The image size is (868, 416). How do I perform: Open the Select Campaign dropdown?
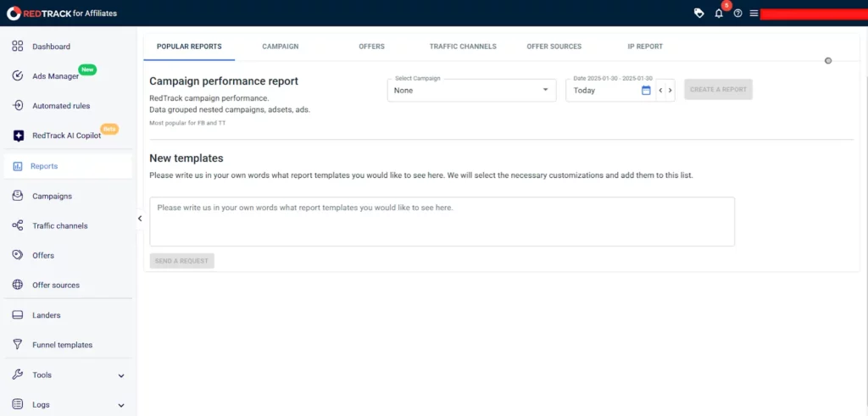471,90
